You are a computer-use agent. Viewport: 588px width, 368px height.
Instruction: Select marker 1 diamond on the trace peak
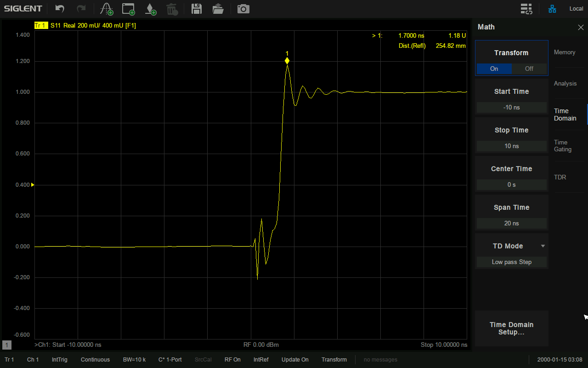pos(287,61)
